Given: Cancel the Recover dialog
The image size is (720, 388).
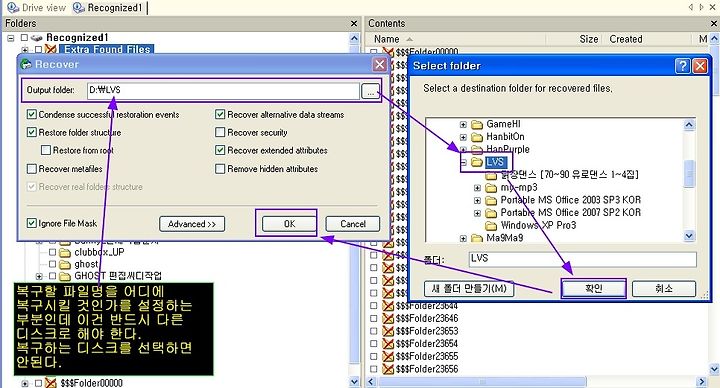Looking at the screenshot, I should (353, 224).
